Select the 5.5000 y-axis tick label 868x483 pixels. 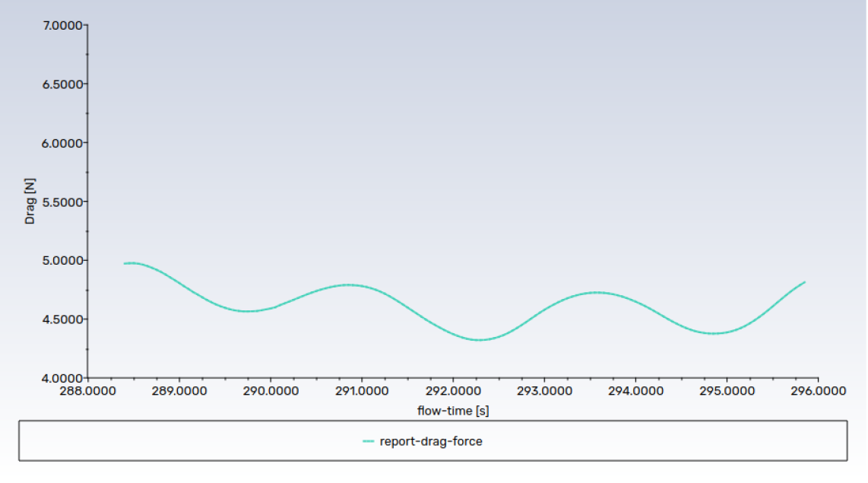pos(62,202)
